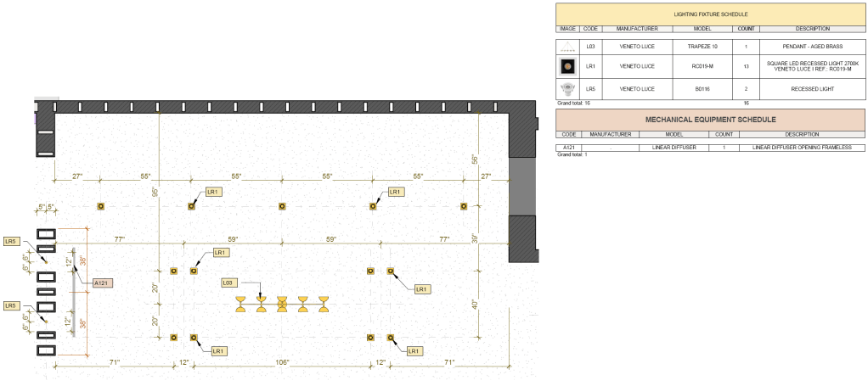
Task: Click the A121 linear diffuser symbol
Action: (74, 292)
